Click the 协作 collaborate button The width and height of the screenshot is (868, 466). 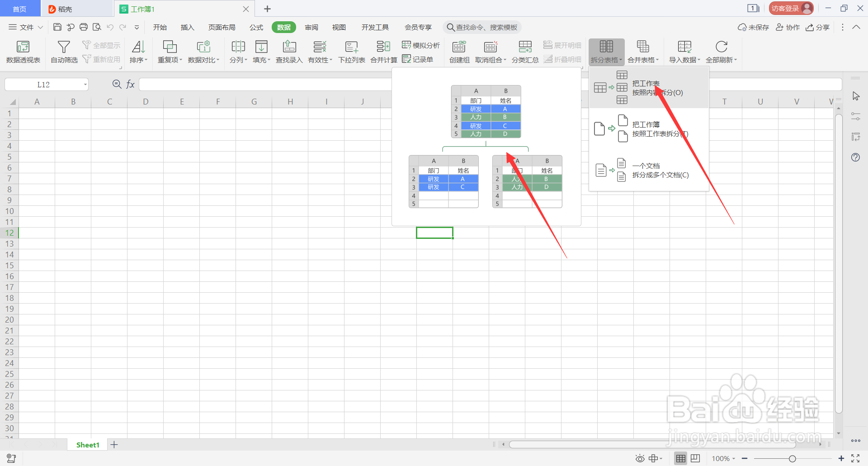point(788,27)
